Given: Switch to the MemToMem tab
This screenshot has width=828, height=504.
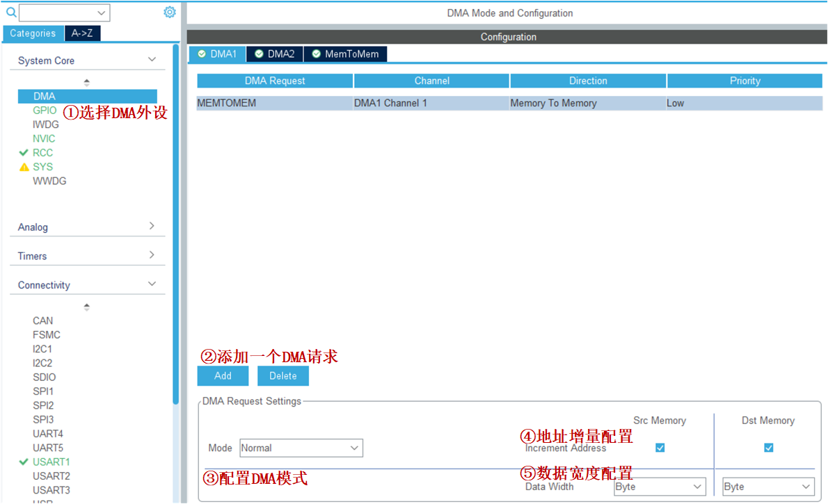Looking at the screenshot, I should tap(345, 54).
